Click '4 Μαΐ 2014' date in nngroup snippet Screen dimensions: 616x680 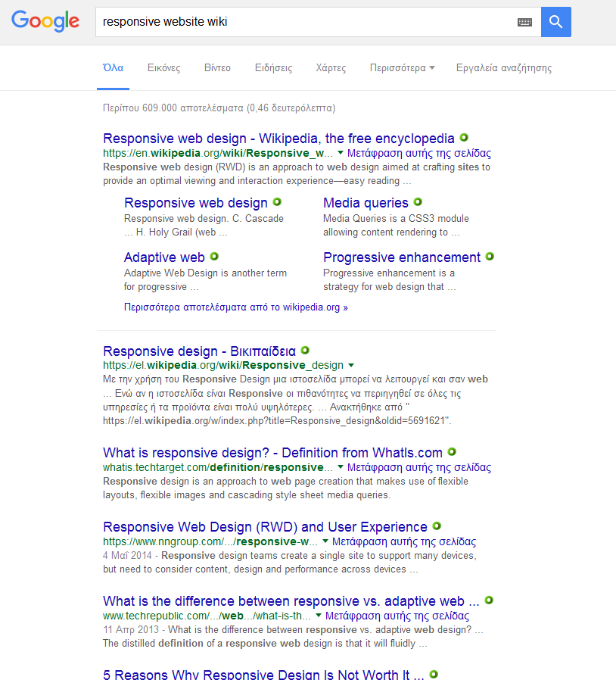point(127,556)
